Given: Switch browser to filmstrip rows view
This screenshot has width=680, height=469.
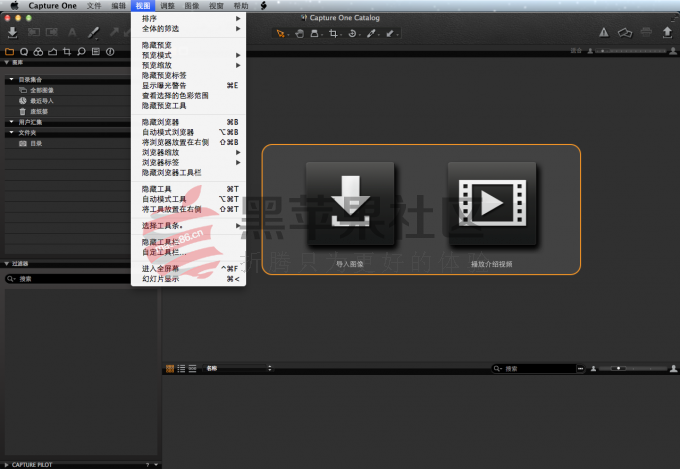Looking at the screenshot, I should point(193,369).
